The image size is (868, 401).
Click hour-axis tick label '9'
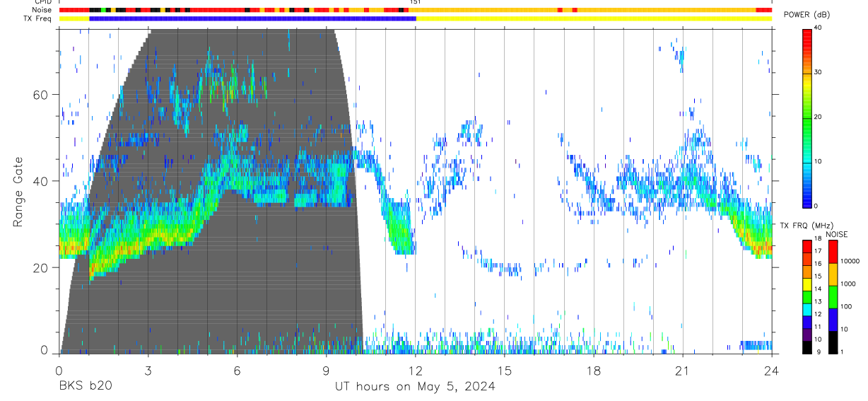point(327,371)
